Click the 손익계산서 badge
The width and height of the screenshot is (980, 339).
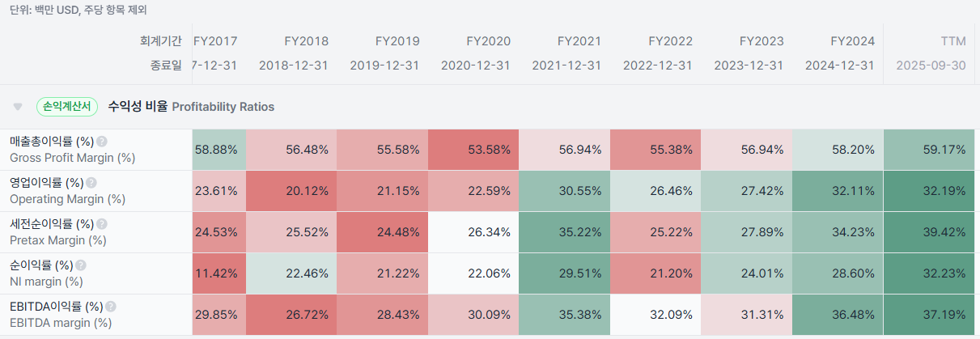point(67,106)
